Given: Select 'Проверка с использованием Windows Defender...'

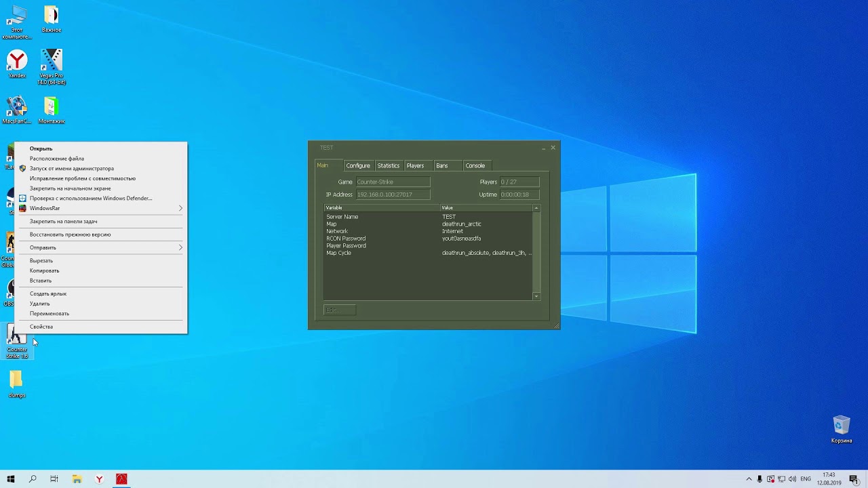Looking at the screenshot, I should [x=100, y=198].
